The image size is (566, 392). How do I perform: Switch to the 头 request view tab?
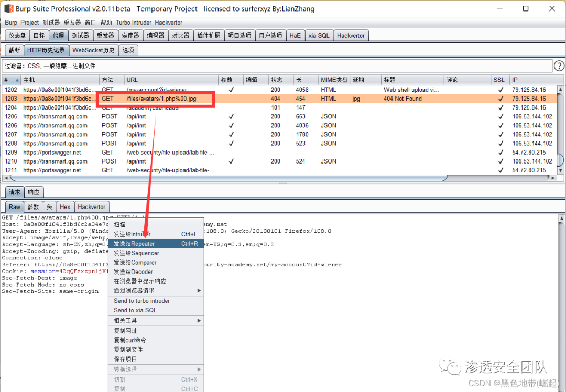pyautogui.click(x=49, y=207)
